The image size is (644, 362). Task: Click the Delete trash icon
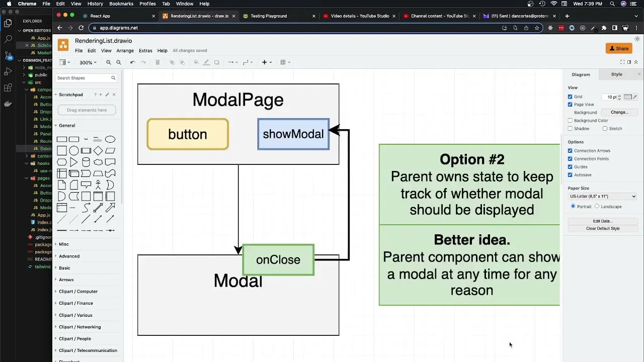[157, 62]
